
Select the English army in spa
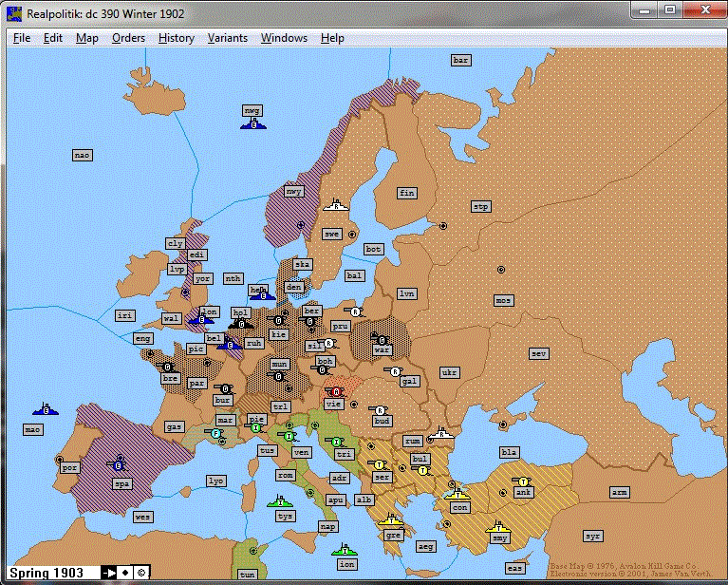pyautogui.click(x=118, y=465)
